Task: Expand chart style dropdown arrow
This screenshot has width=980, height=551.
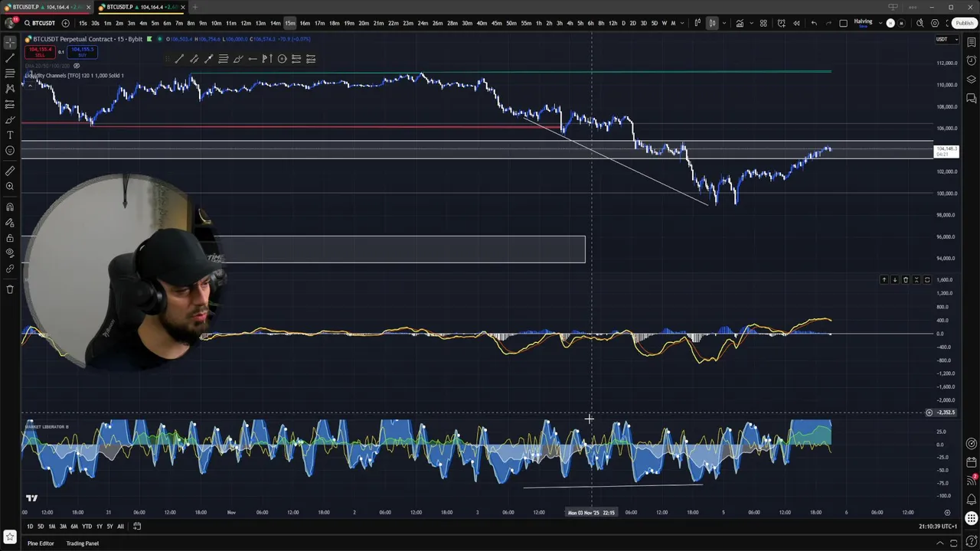Action: click(724, 23)
